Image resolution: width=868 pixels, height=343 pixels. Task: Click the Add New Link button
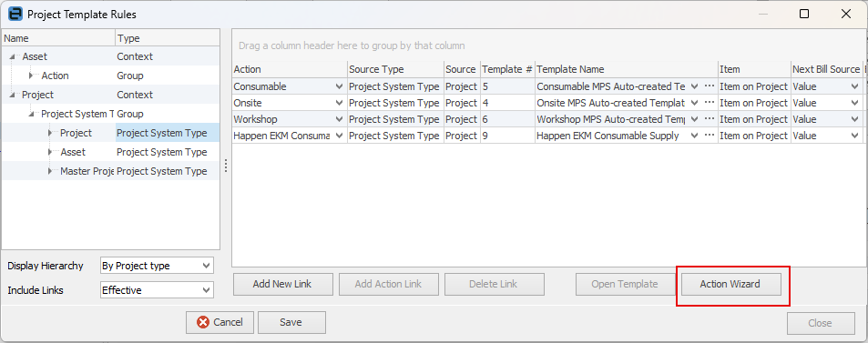coord(283,285)
